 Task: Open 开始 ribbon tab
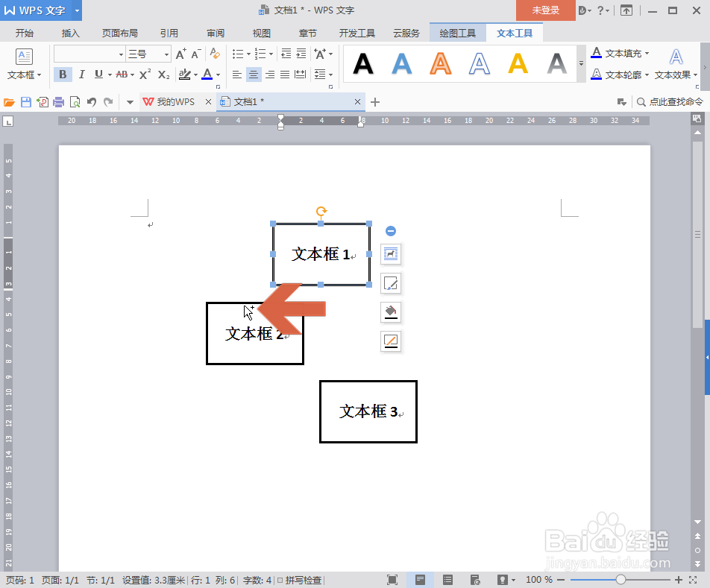25,33
